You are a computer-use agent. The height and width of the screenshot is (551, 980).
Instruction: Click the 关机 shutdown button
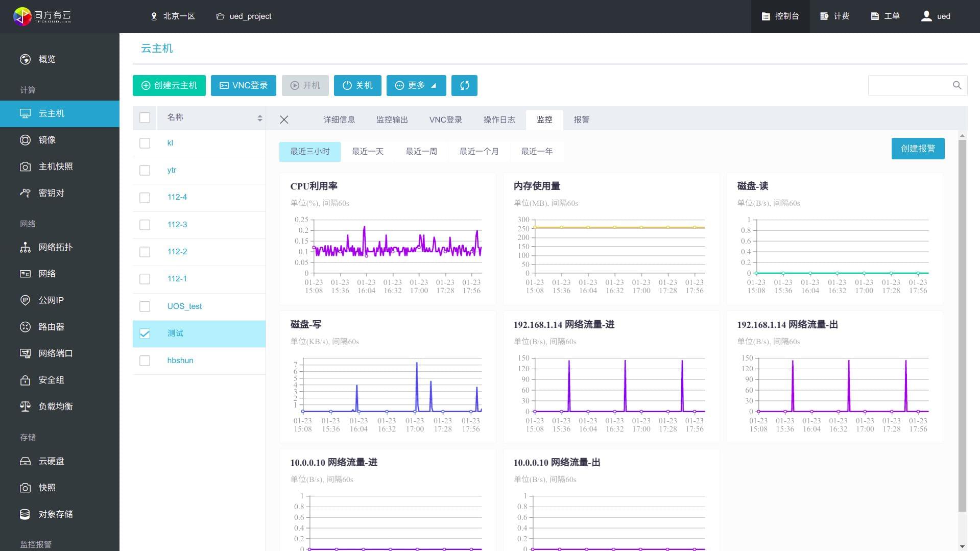357,85
